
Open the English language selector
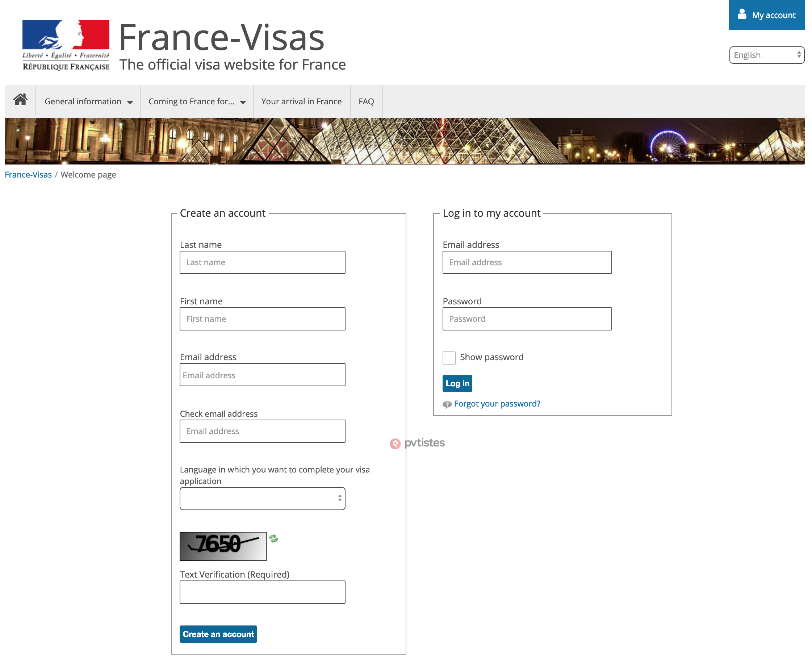766,55
